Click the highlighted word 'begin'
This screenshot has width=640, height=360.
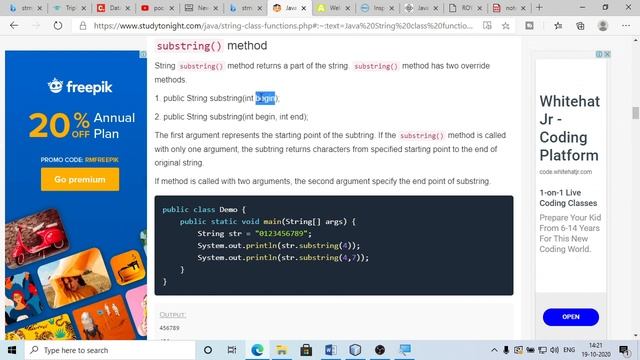[x=265, y=98]
